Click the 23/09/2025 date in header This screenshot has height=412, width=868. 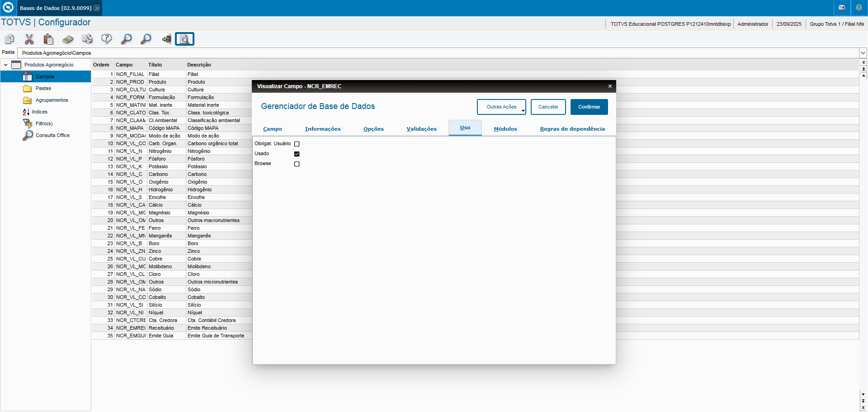coord(789,24)
